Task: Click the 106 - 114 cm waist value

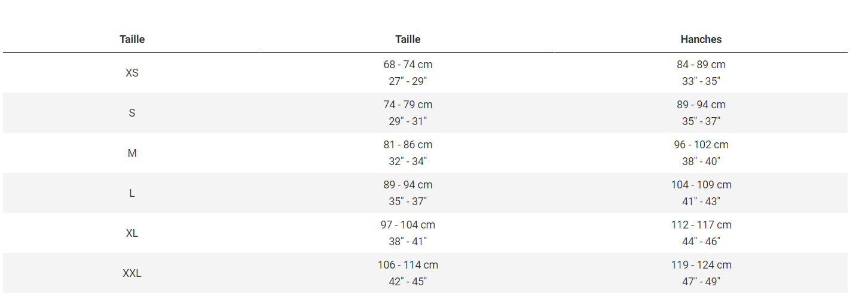Action: coord(408,265)
